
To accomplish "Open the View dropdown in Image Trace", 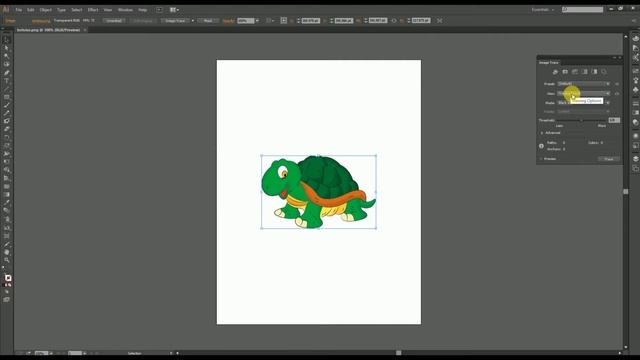I will 584,93.
